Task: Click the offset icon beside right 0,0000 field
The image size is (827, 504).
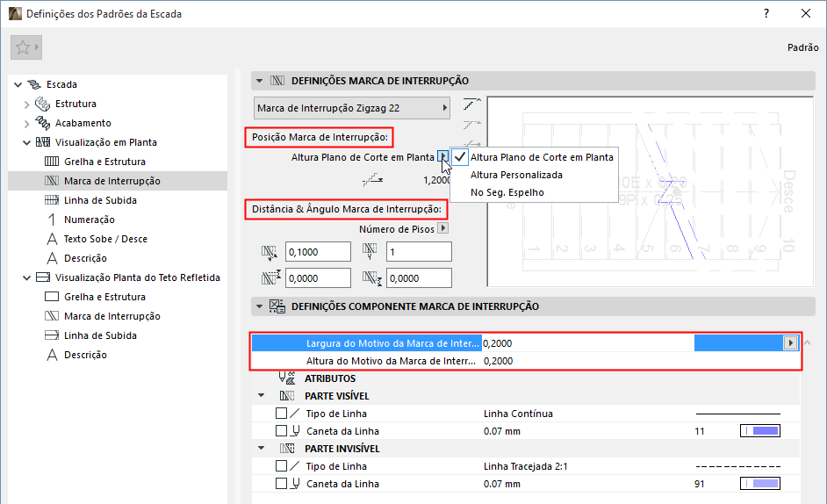Action: 372,278
